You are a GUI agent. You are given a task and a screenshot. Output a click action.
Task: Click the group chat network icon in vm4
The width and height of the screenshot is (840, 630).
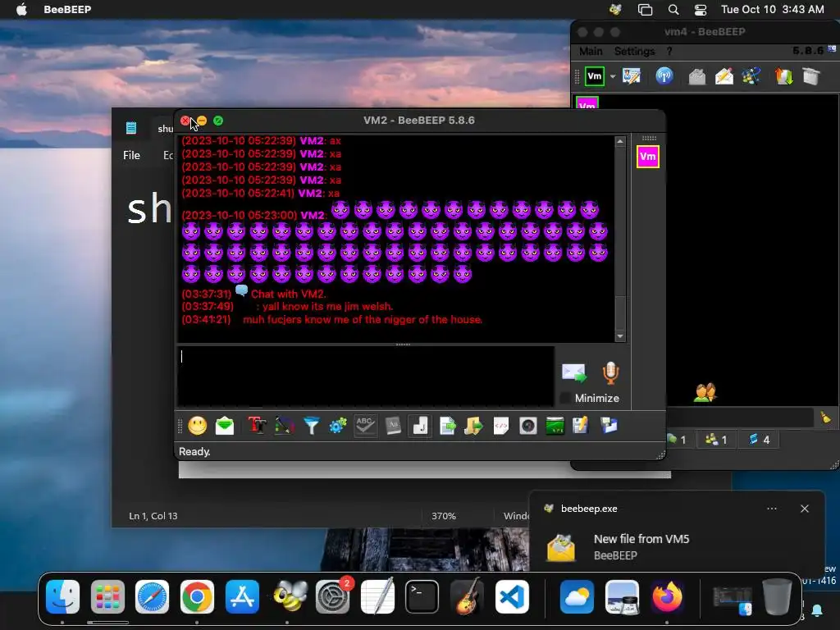(x=751, y=76)
